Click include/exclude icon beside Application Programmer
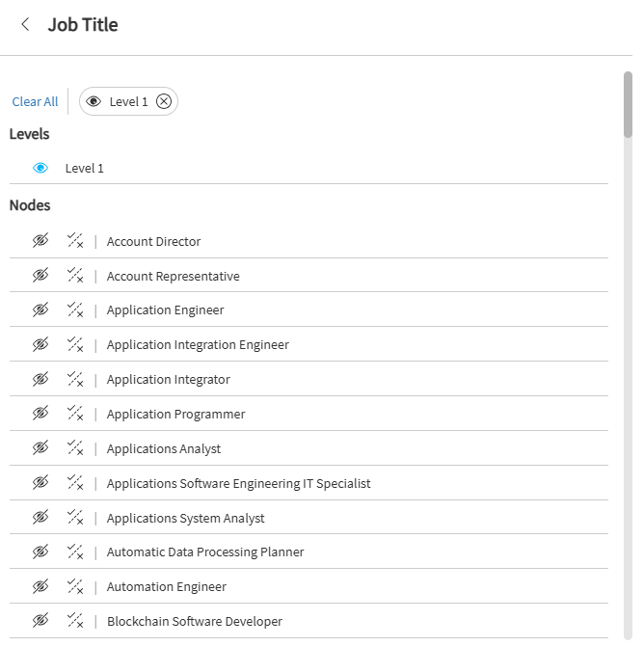This screenshot has height=646, width=644. coord(75,414)
